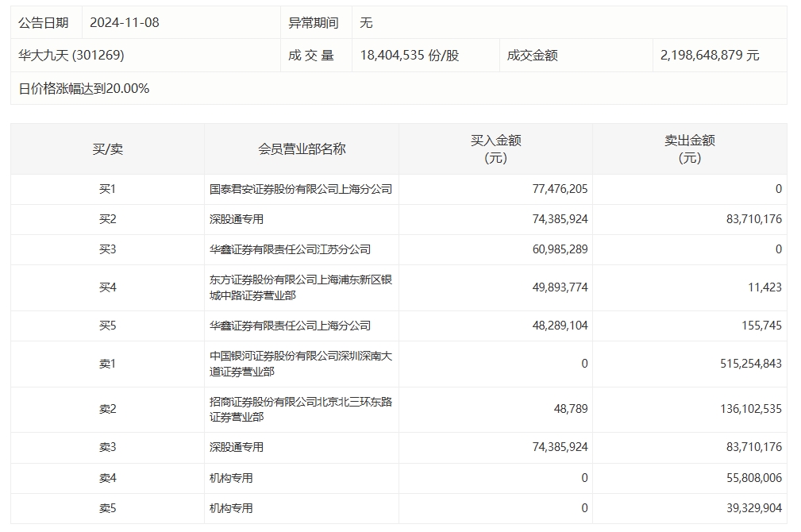Select sell amount 515,254,843

tap(751, 364)
